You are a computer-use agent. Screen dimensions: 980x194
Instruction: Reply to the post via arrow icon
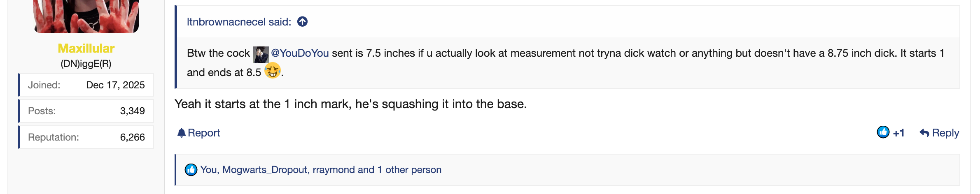point(924,133)
